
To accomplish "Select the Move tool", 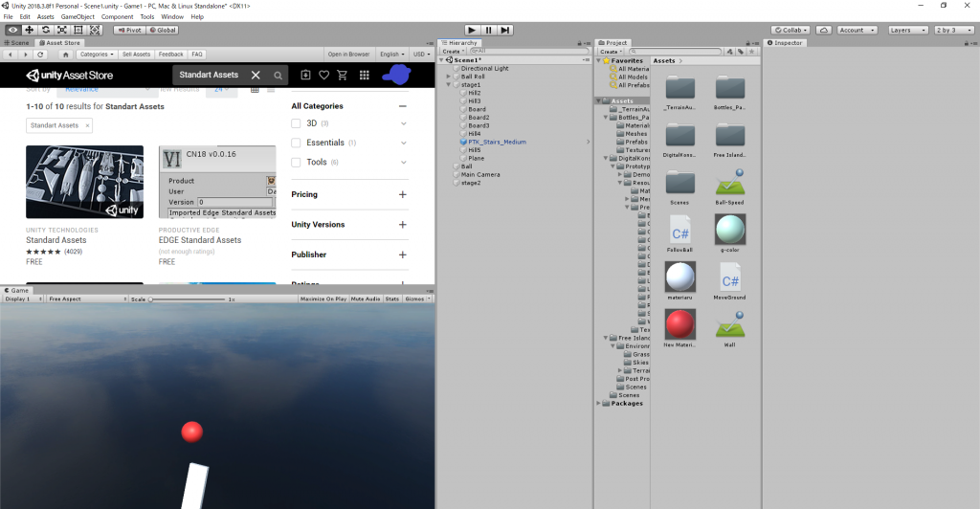I will (x=29, y=30).
